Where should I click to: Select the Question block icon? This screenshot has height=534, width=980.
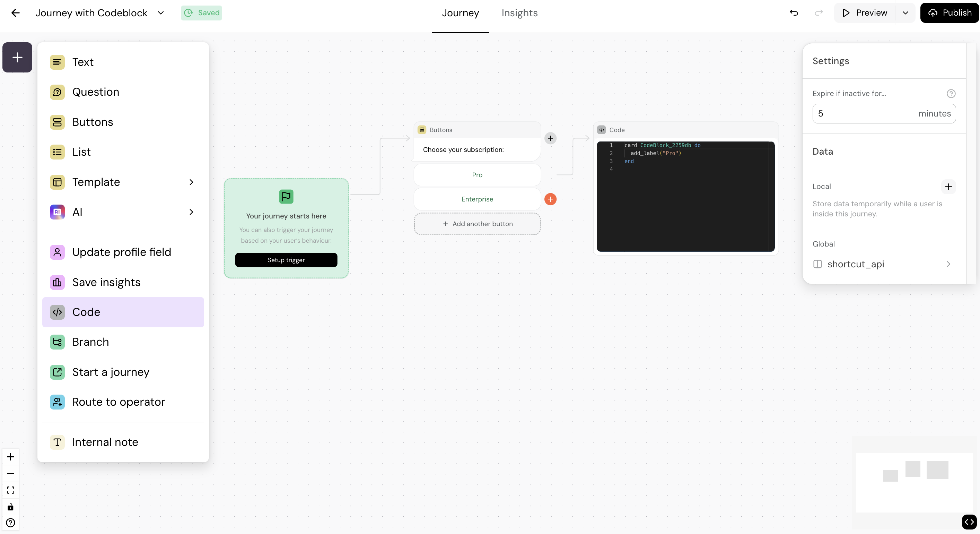57,92
